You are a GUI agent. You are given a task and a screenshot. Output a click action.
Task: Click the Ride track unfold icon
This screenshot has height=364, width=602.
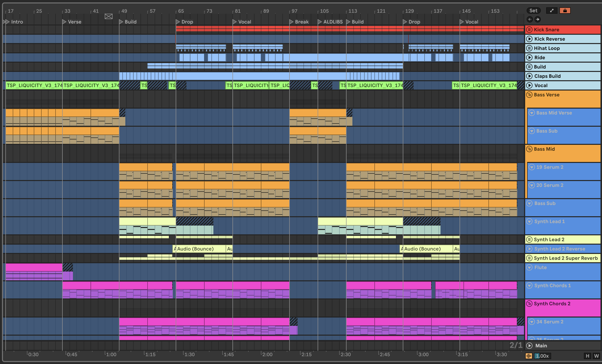(x=529, y=57)
